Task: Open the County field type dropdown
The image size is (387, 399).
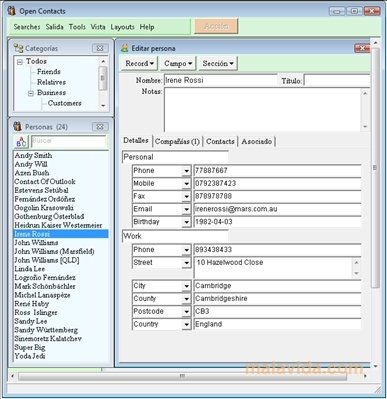Action: pyautogui.click(x=186, y=299)
